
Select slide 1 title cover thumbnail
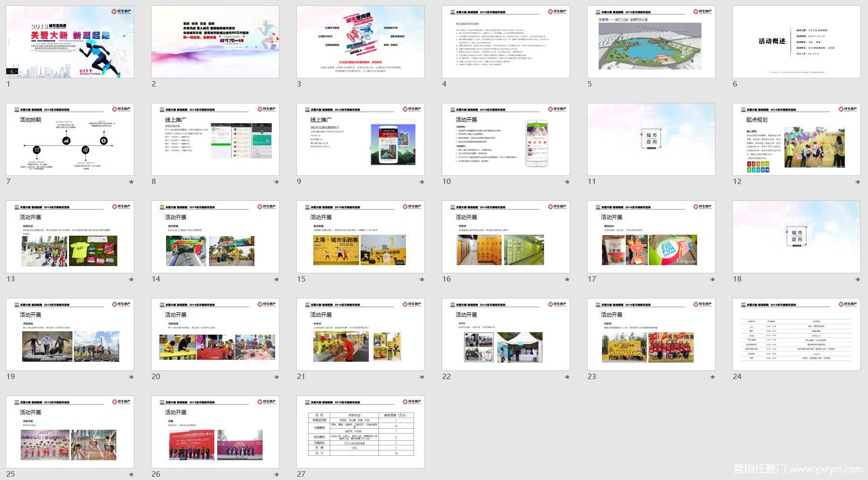pos(70,42)
